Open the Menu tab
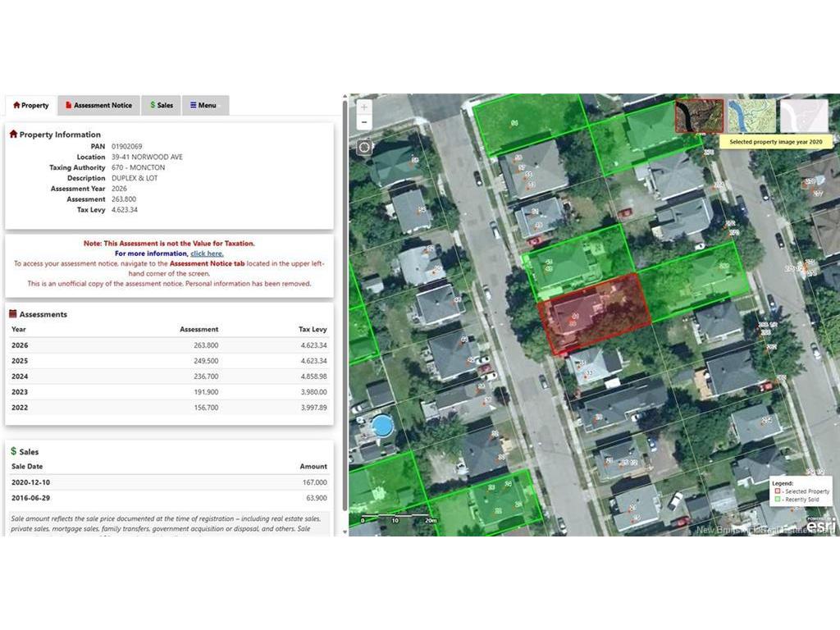Image resolution: width=840 pixels, height=630 pixels. coord(205,106)
